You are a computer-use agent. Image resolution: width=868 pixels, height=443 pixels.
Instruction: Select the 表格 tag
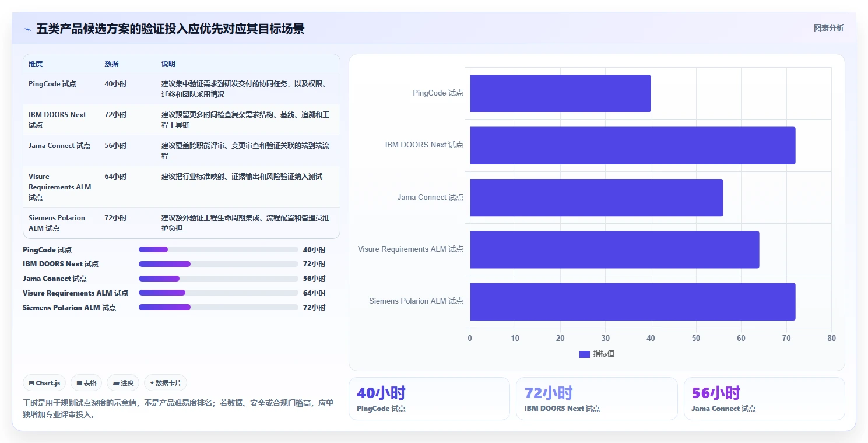86,383
